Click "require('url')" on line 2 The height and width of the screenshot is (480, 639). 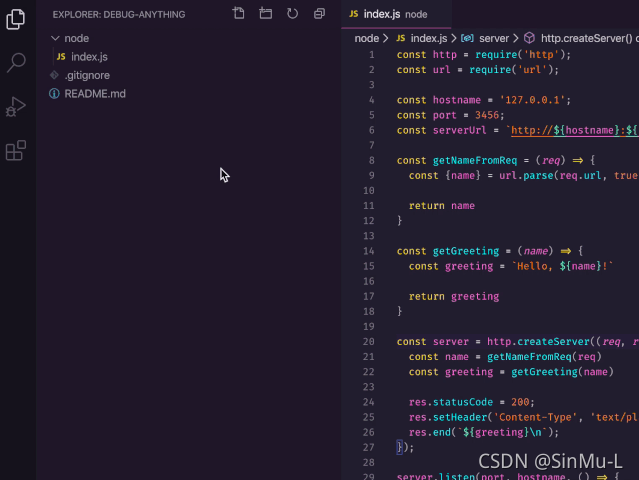tap(511, 70)
